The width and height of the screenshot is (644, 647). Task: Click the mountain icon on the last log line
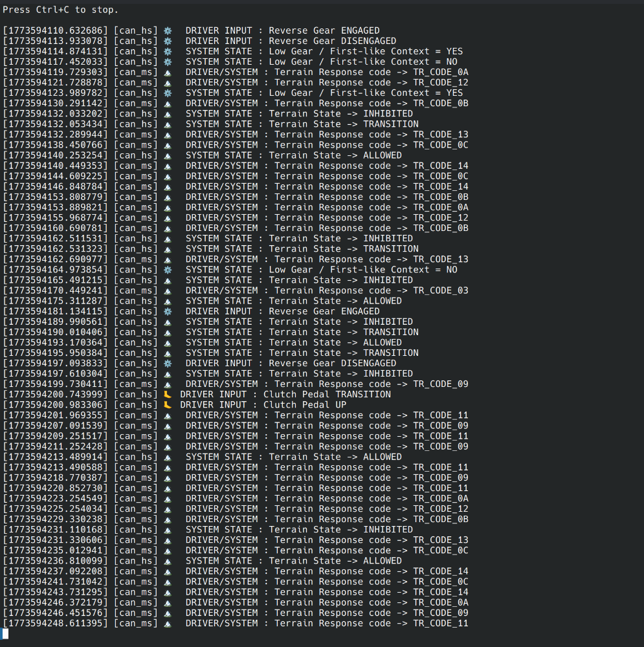click(x=168, y=623)
